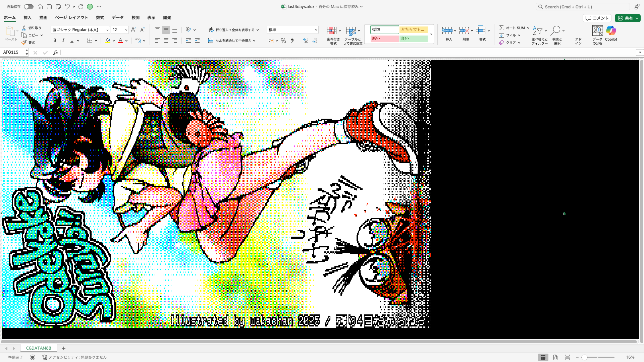Open the Share (共有) dropdown
Screen dimensions: 644x362
[628, 18]
